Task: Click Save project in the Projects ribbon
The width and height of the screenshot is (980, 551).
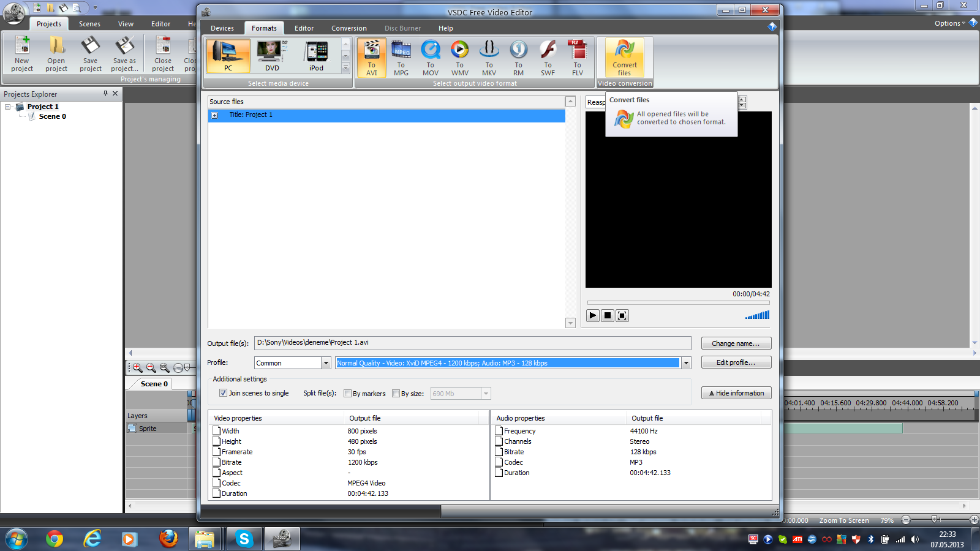Action: (91, 54)
